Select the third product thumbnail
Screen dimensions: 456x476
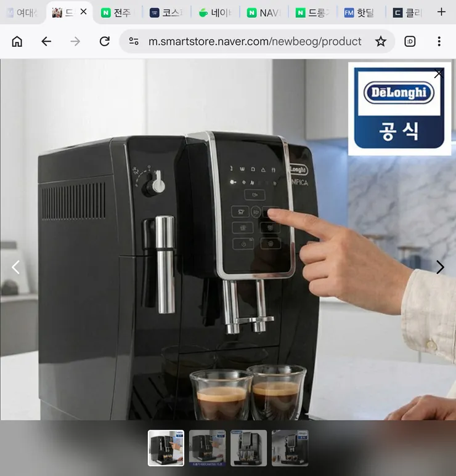(x=248, y=448)
